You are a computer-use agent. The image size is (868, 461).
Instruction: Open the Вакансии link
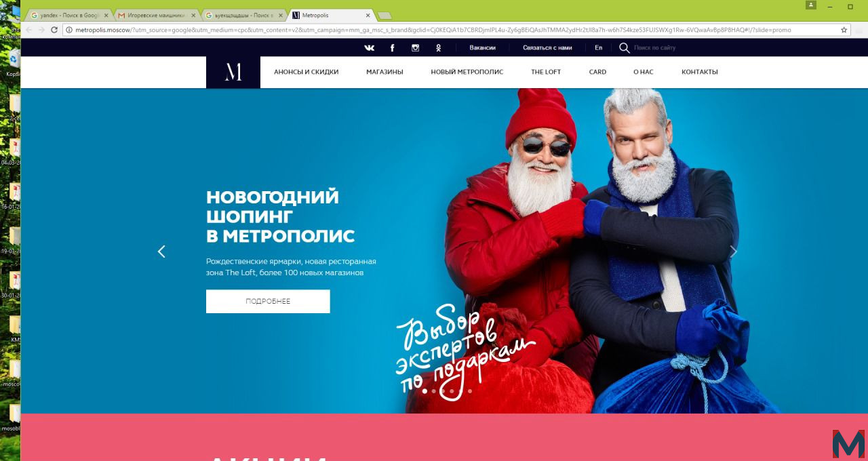point(482,47)
